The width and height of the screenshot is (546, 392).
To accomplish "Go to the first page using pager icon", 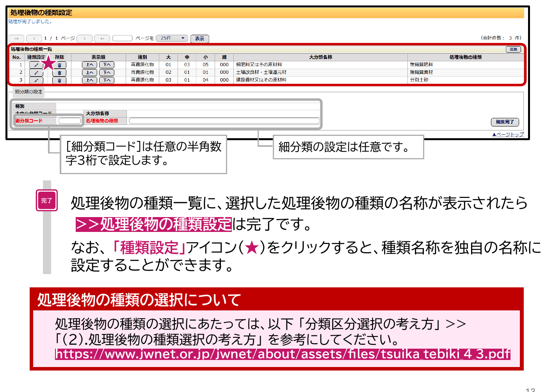I will pyautogui.click(x=16, y=38).
